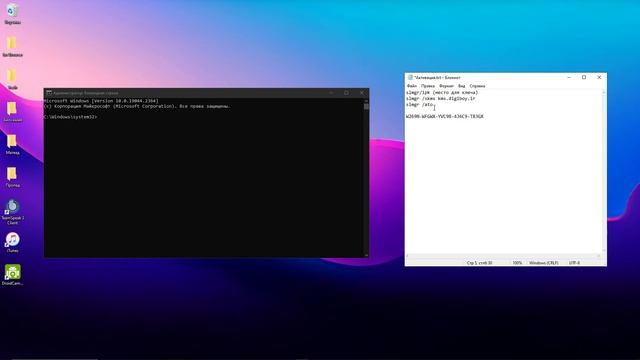
Task: Click the Windows (CRLF) status bar entry
Action: (544, 263)
